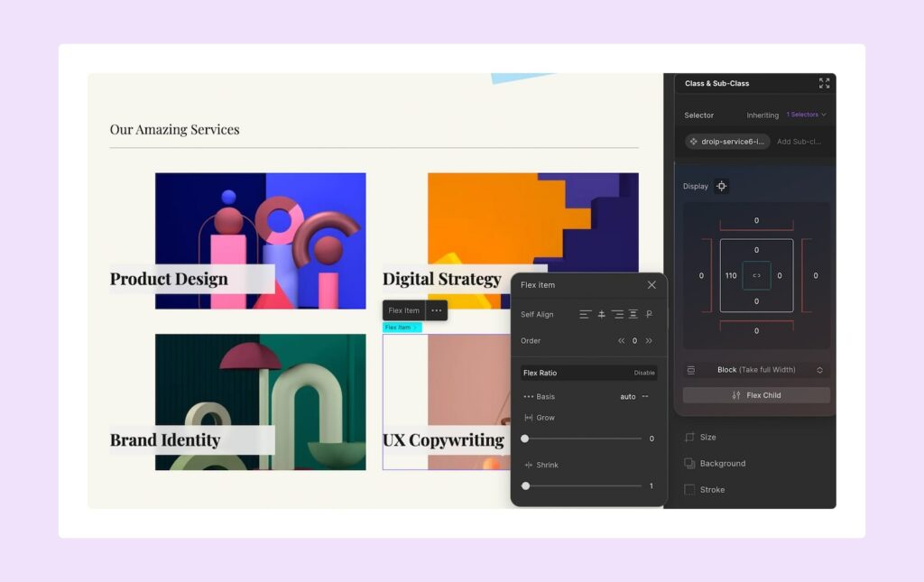Open the 1 Selectors dropdown
Screen dimensions: 924x582
pos(806,115)
